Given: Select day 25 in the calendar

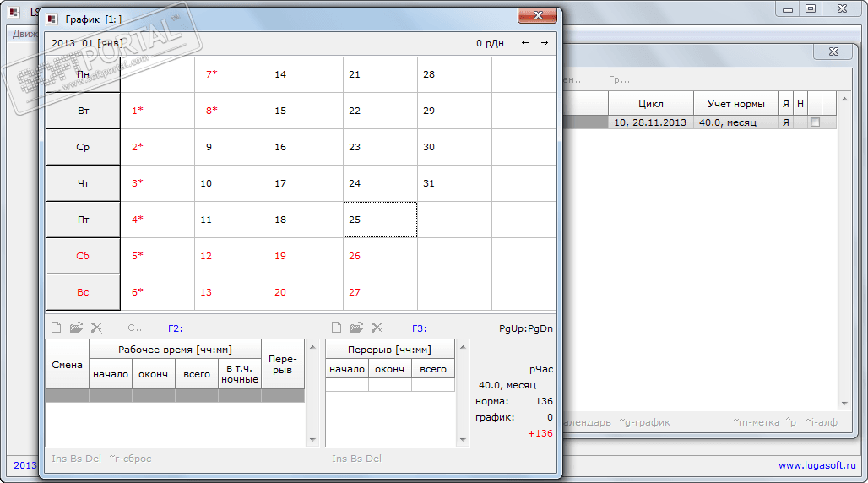Looking at the screenshot, I should click(380, 220).
